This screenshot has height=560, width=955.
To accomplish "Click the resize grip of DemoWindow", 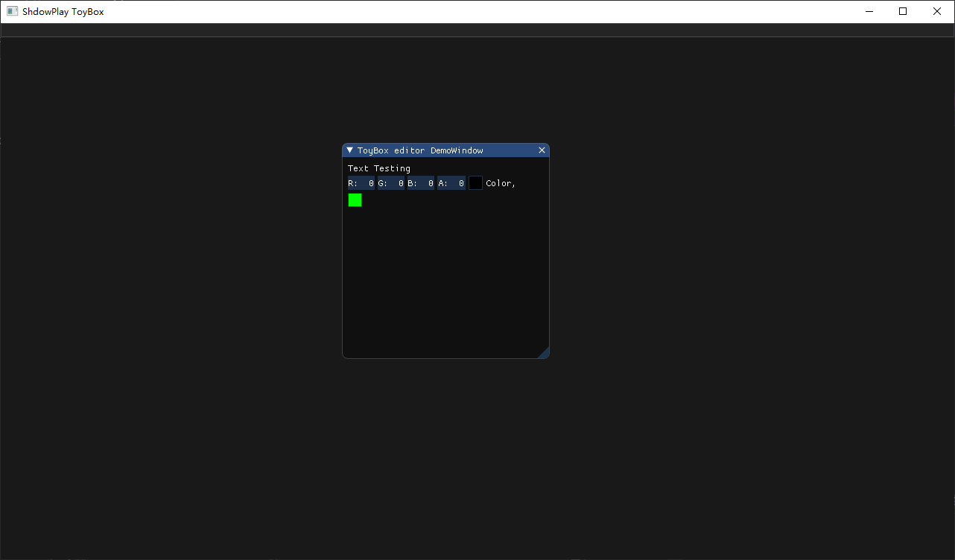I will 544,353.
